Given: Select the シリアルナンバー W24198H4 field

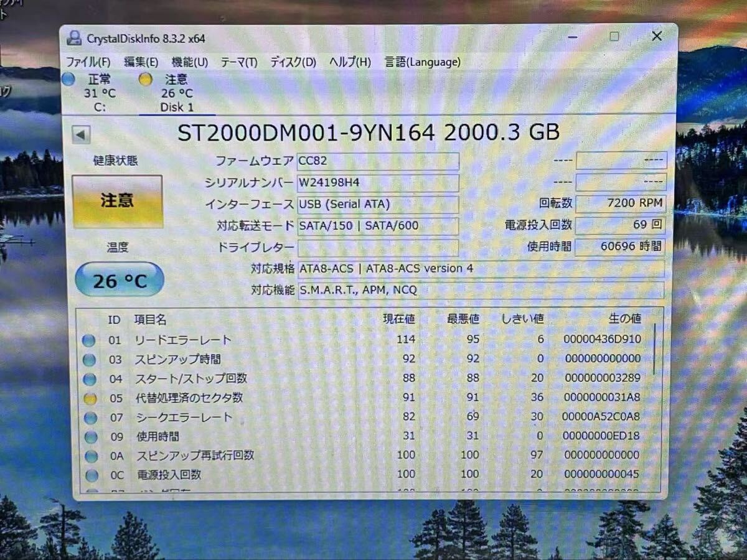Looking at the screenshot, I should point(378,182).
